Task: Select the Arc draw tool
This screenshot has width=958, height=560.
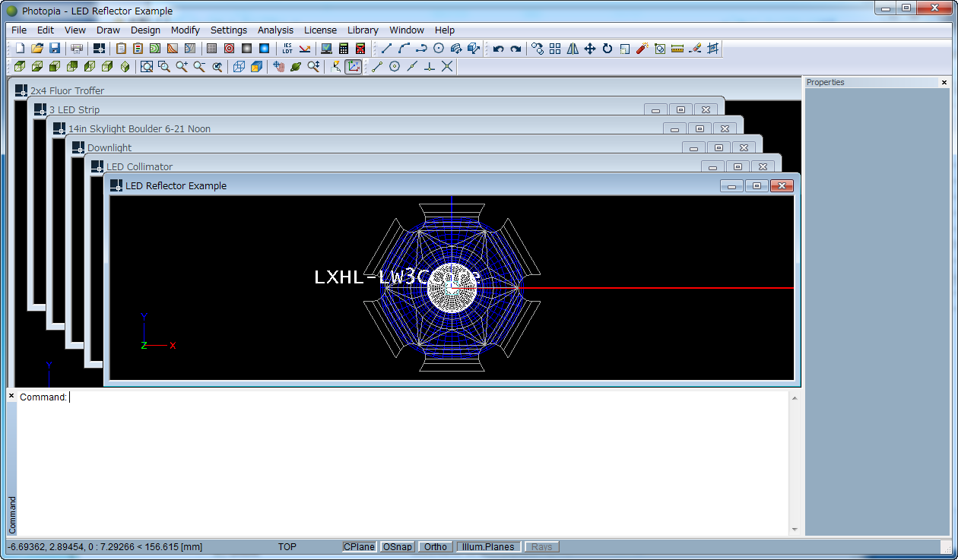Action: (x=404, y=49)
